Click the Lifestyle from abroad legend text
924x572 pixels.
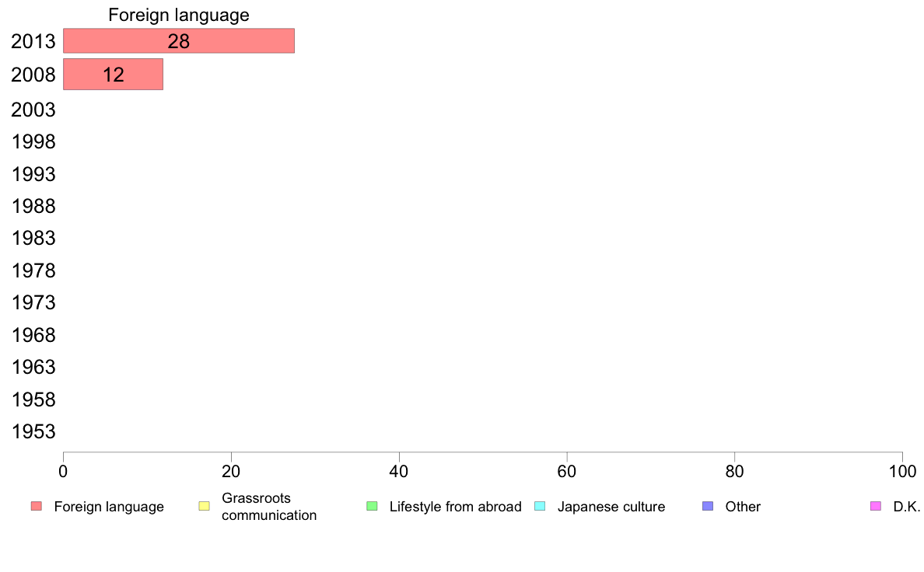pyautogui.click(x=456, y=507)
